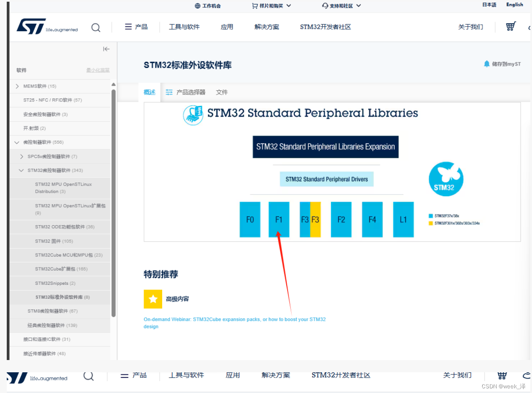Screen dimensions: 532x393
Task: Open the On-demand Webinar STM32Cube link
Action: (x=235, y=323)
